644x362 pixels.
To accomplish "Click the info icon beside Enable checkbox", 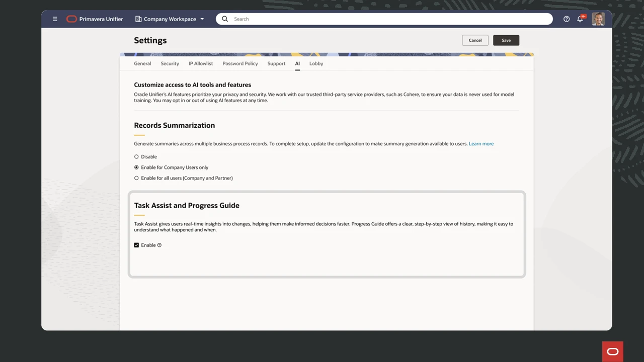I will (159, 245).
